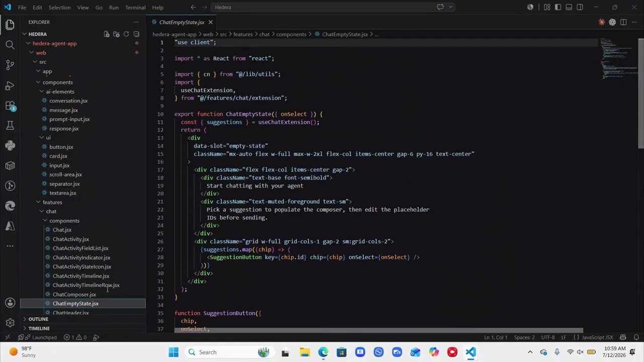
Task: Click the ChatGPT icon in editor toolbar
Action: 612,22
